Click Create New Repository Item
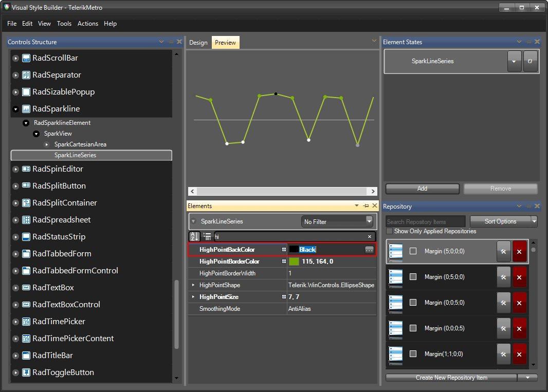 [451, 378]
